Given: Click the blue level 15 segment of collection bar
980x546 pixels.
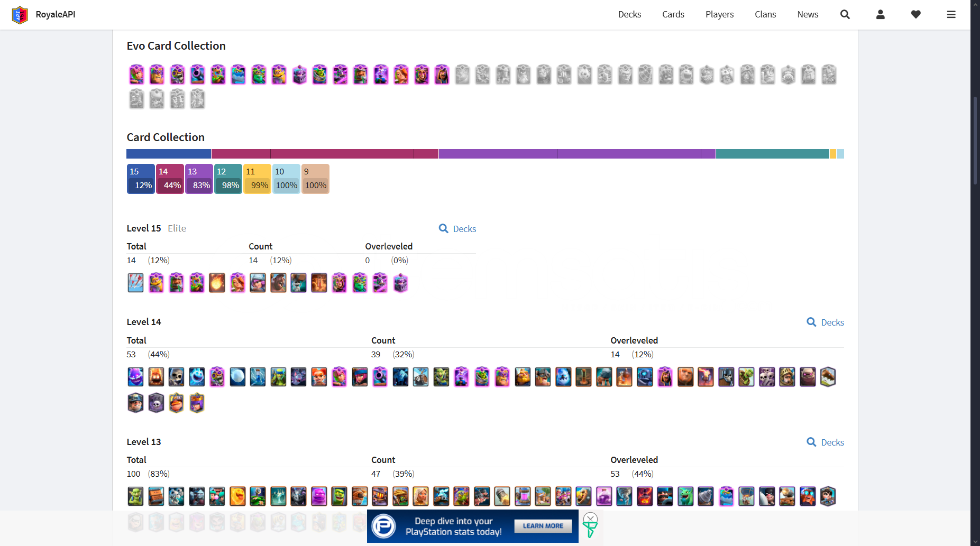Looking at the screenshot, I should coord(169,154).
